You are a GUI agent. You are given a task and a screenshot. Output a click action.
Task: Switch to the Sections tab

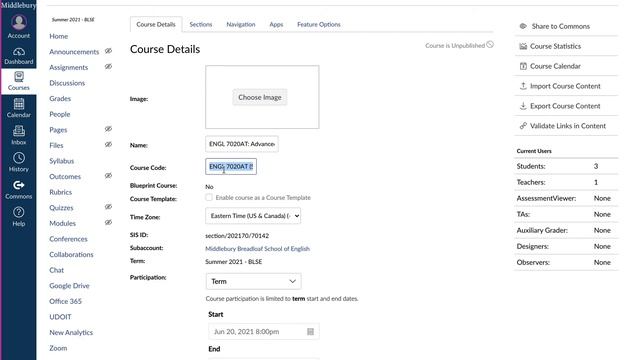click(x=201, y=24)
